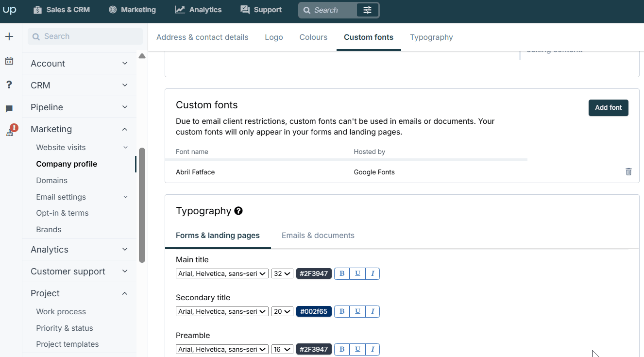Collapse the Project sidebar section
Image resolution: width=644 pixels, height=357 pixels.
point(79,293)
